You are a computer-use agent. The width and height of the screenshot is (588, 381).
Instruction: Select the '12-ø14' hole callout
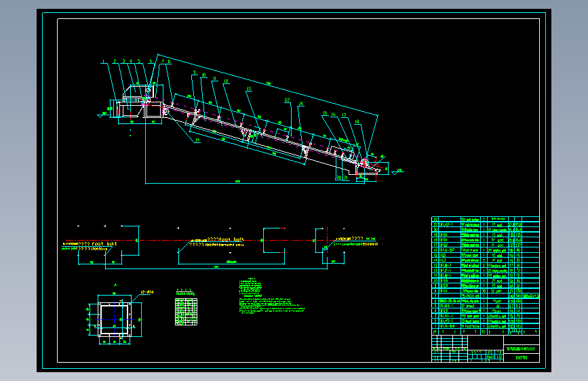pyautogui.click(x=147, y=292)
